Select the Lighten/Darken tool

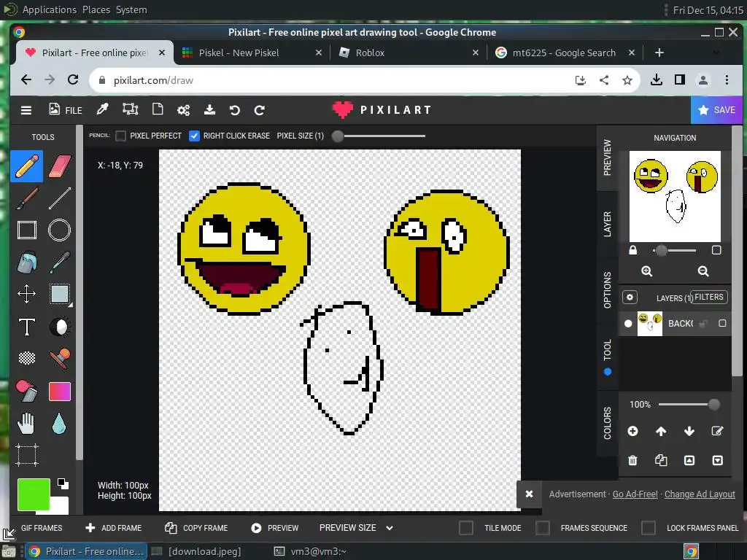tap(60, 327)
